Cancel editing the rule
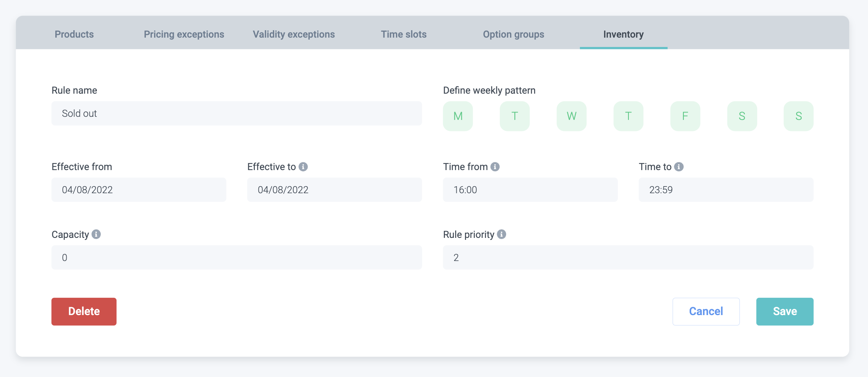The width and height of the screenshot is (868, 377). (x=706, y=312)
